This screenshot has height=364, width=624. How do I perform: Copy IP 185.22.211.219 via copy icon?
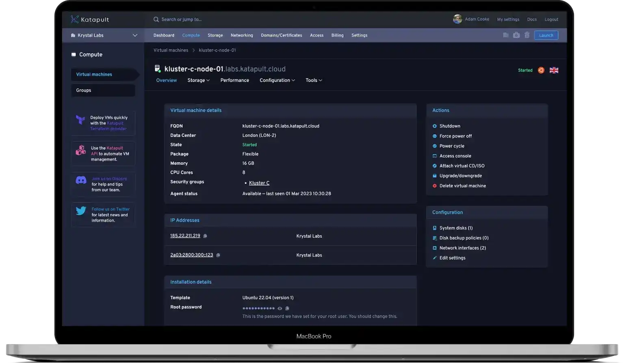pos(205,236)
